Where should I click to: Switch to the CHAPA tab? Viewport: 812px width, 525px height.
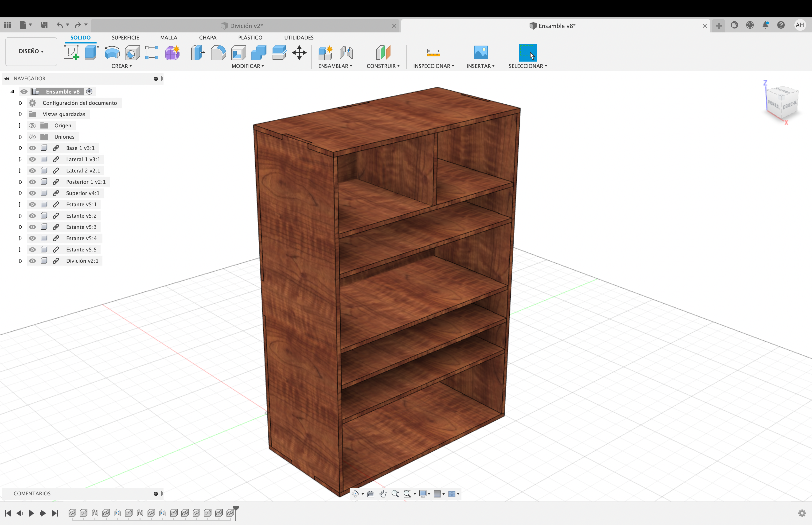tap(208, 38)
